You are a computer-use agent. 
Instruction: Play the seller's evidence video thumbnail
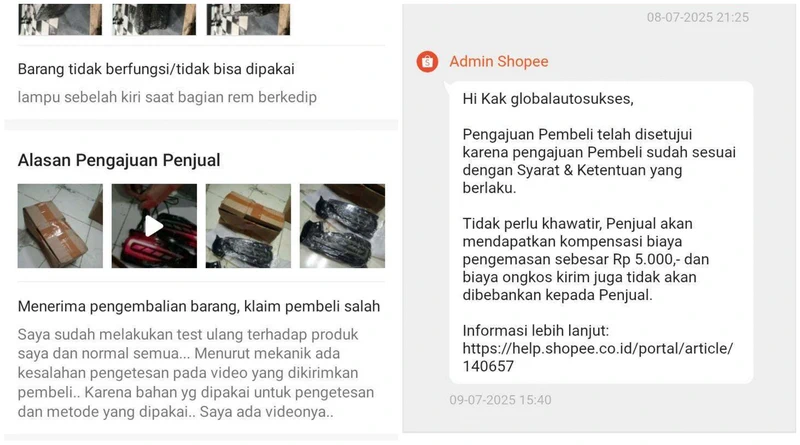coord(154,226)
